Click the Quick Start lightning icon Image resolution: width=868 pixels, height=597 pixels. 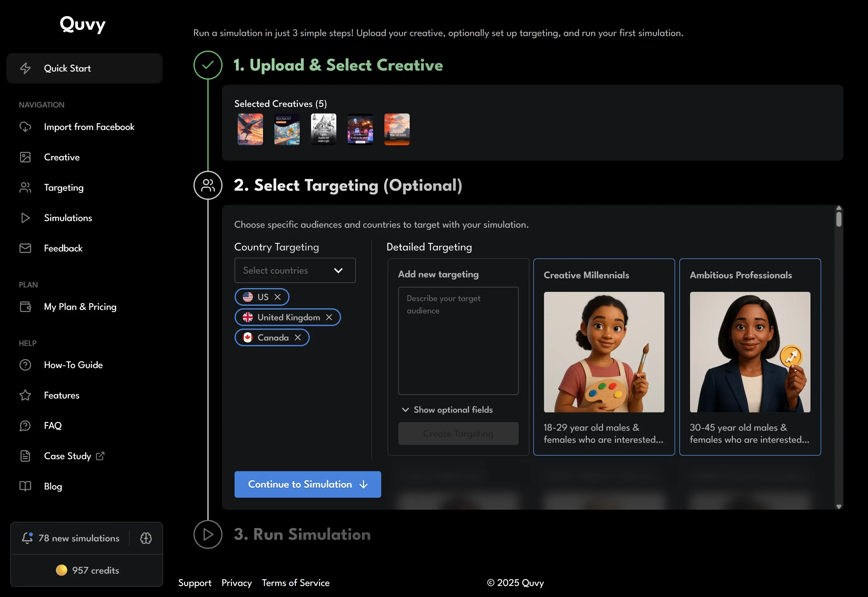pyautogui.click(x=25, y=68)
